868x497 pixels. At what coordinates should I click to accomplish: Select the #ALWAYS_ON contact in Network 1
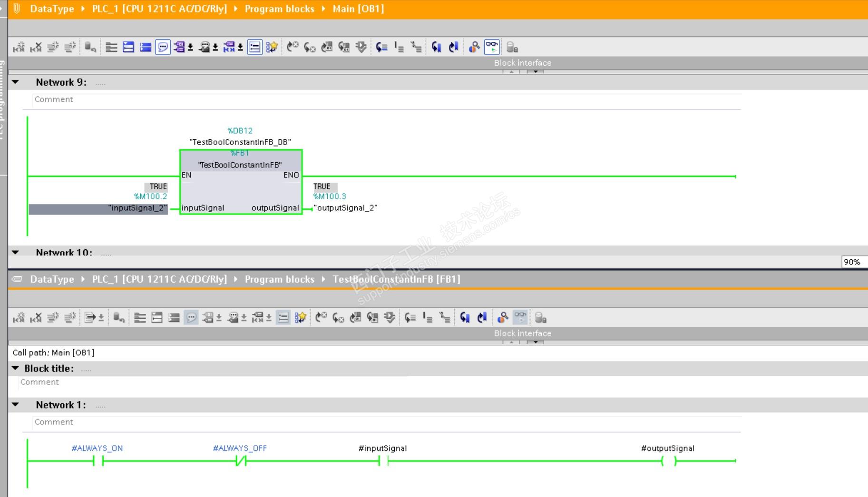(98, 460)
